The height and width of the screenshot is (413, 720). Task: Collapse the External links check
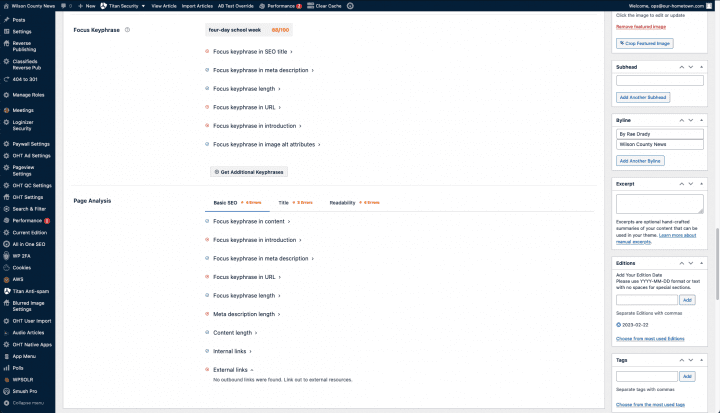(233, 370)
